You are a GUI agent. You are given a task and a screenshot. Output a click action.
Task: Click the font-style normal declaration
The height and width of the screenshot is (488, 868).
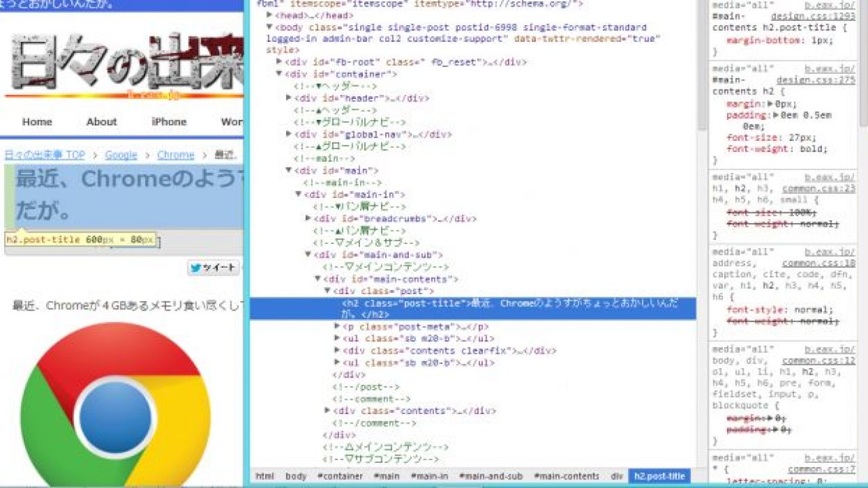780,310
